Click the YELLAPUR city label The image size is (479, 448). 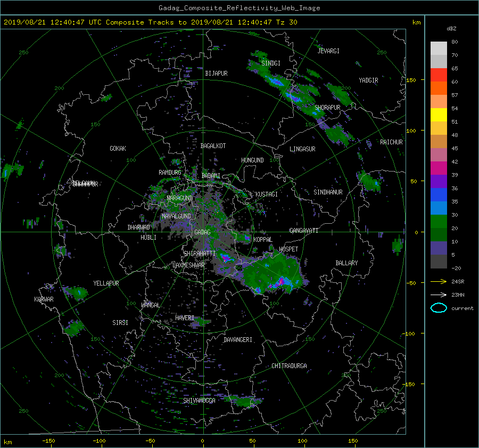click(x=106, y=283)
